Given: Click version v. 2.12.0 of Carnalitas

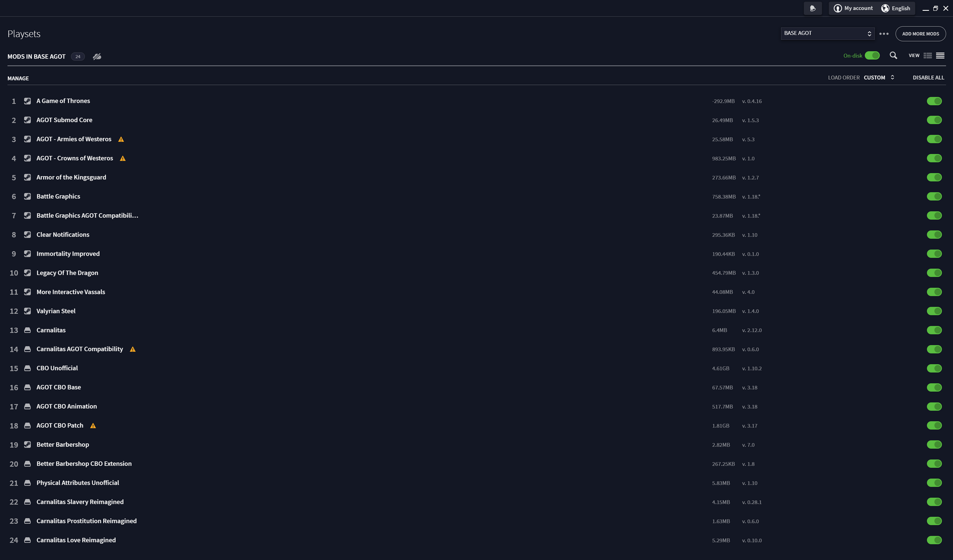Looking at the screenshot, I should [x=752, y=330].
